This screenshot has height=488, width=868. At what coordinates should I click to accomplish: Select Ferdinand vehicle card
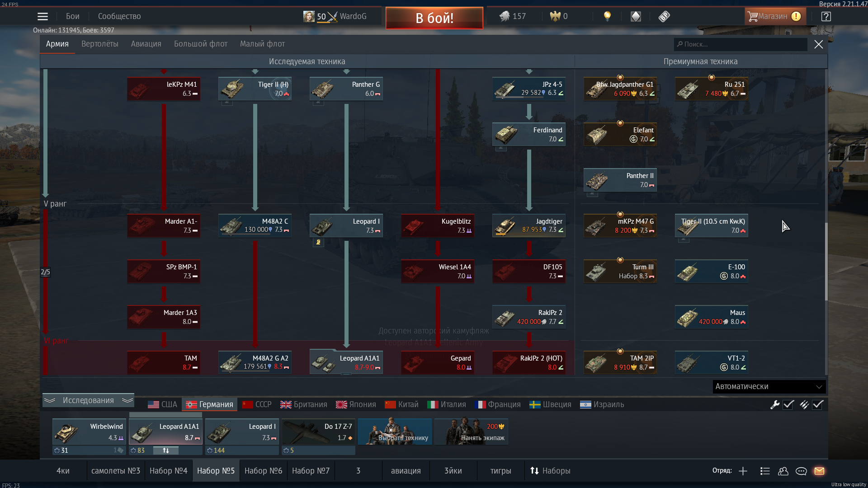[x=529, y=134]
